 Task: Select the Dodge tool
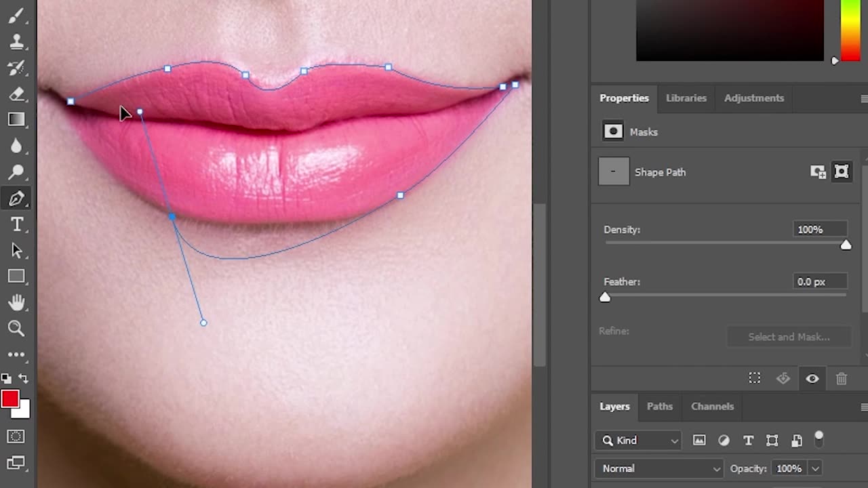coord(16,171)
